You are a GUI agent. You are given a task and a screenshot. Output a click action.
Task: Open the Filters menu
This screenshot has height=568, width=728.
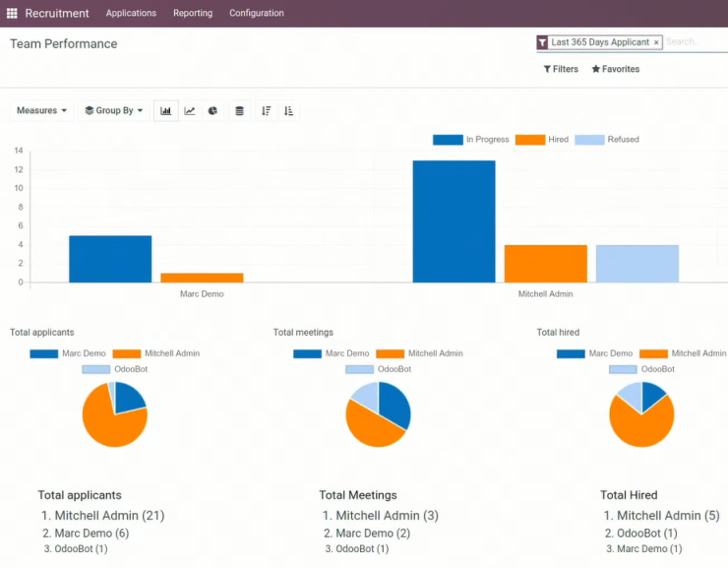(561, 69)
